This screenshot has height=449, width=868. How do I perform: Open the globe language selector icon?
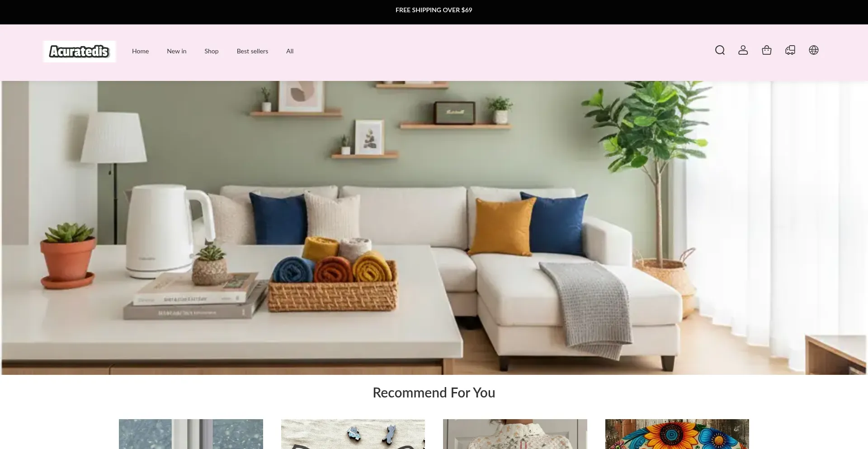[x=814, y=50]
